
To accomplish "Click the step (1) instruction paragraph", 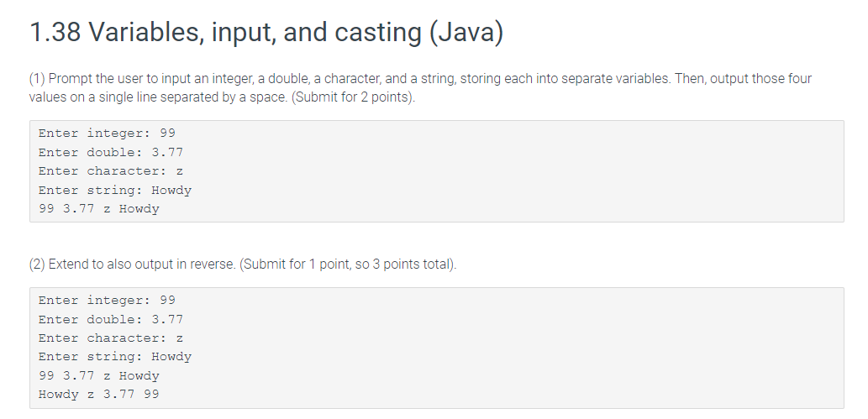I will pos(421,87).
